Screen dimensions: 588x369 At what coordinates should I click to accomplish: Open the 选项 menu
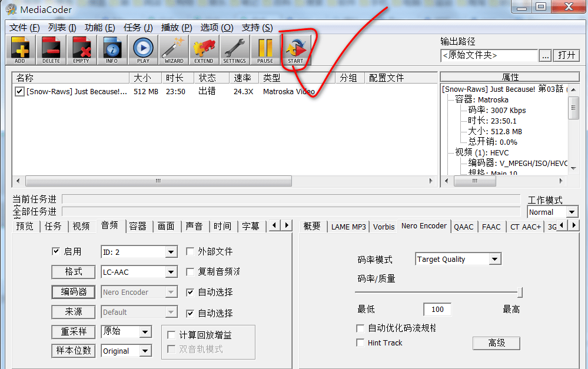point(216,27)
